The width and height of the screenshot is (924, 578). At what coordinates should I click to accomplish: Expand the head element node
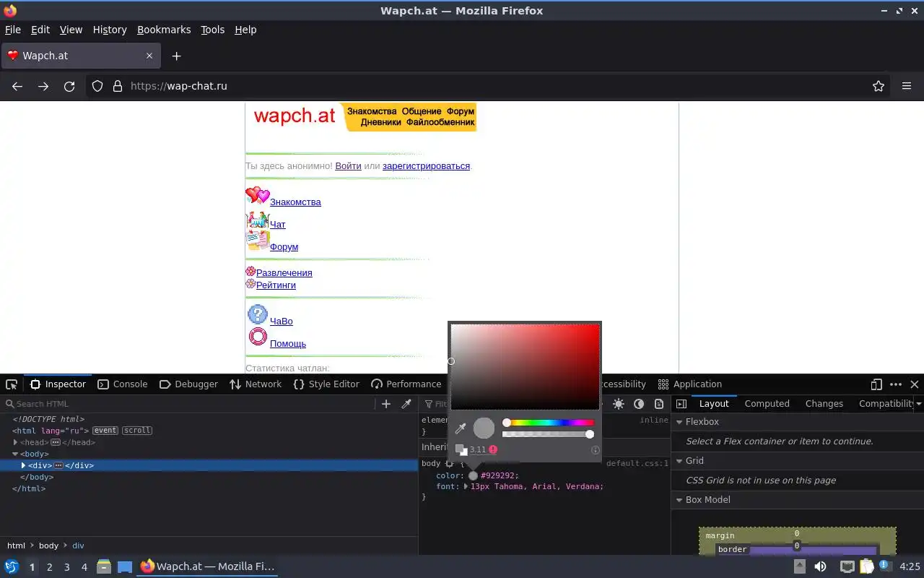pos(15,442)
